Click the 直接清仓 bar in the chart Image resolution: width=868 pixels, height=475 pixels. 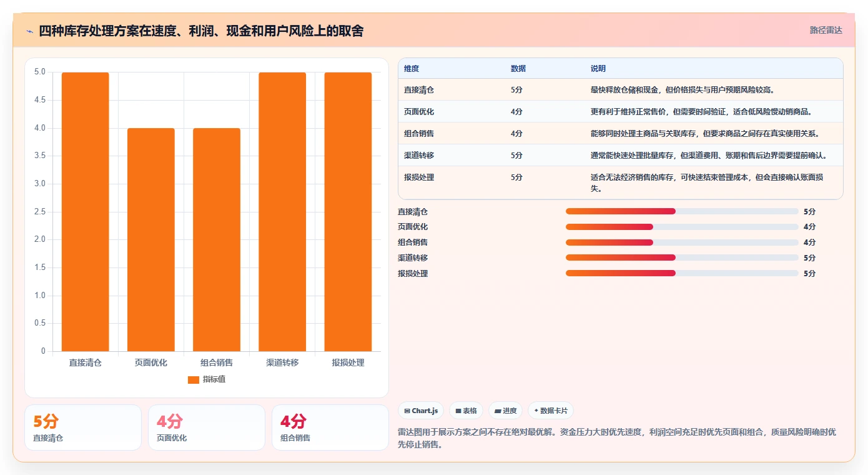click(85, 212)
